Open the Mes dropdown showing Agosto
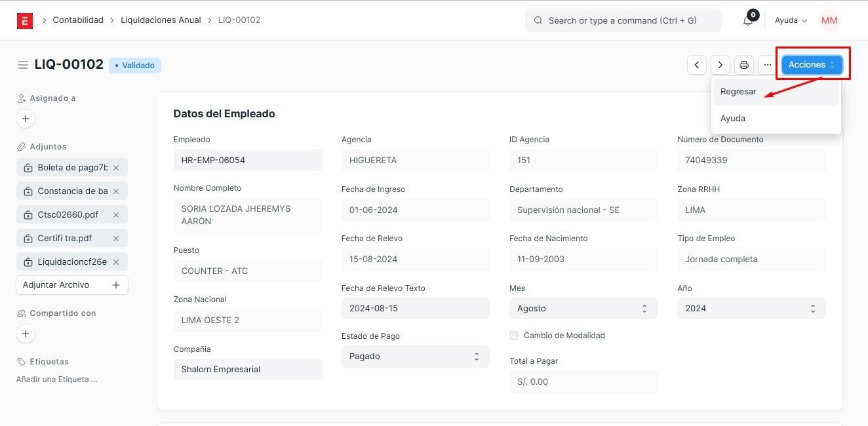868x426 pixels. coord(583,309)
